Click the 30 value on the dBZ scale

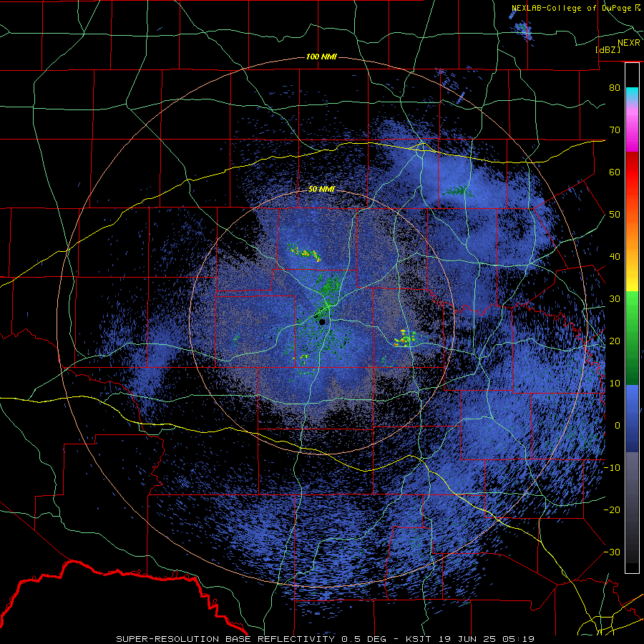[x=615, y=299]
